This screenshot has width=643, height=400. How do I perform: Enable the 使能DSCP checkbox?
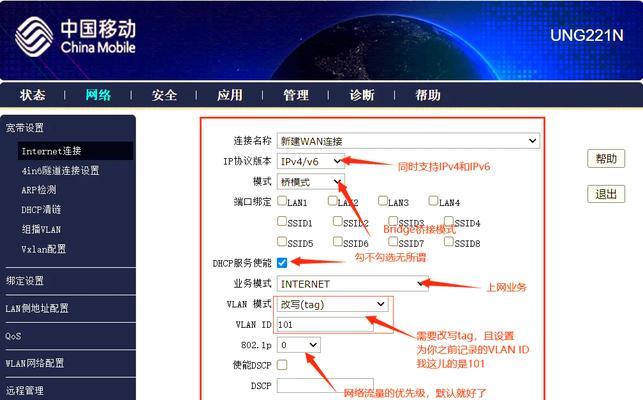point(282,365)
